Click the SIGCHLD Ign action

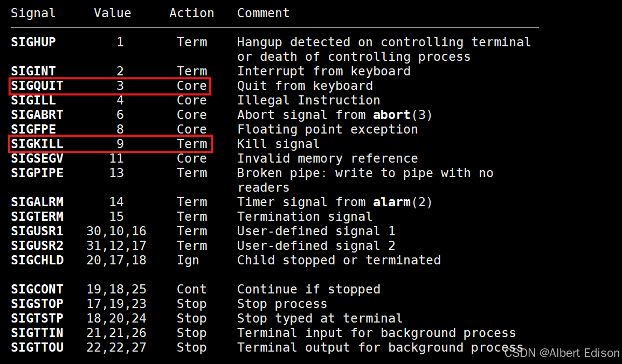pyautogui.click(x=188, y=260)
